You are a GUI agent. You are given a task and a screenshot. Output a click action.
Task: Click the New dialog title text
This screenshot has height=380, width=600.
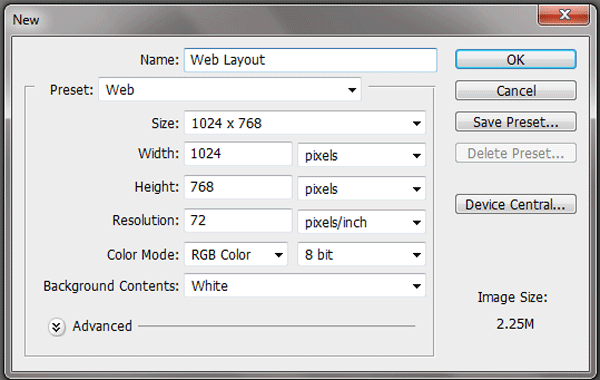26,20
